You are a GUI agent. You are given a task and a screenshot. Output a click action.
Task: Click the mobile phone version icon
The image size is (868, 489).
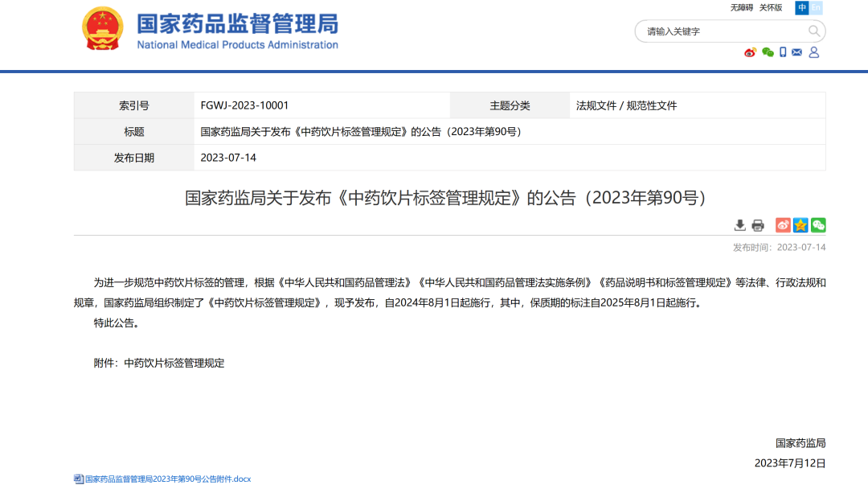783,52
